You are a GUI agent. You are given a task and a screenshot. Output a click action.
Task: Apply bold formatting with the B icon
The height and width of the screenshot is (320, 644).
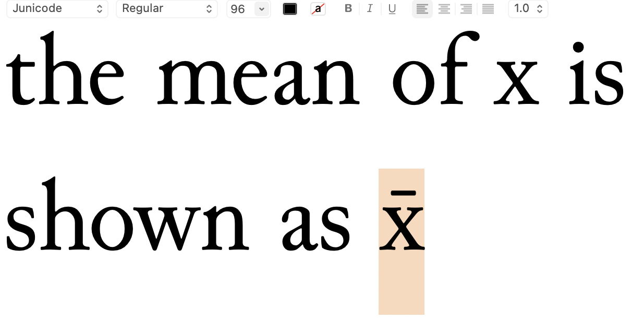coord(348,8)
